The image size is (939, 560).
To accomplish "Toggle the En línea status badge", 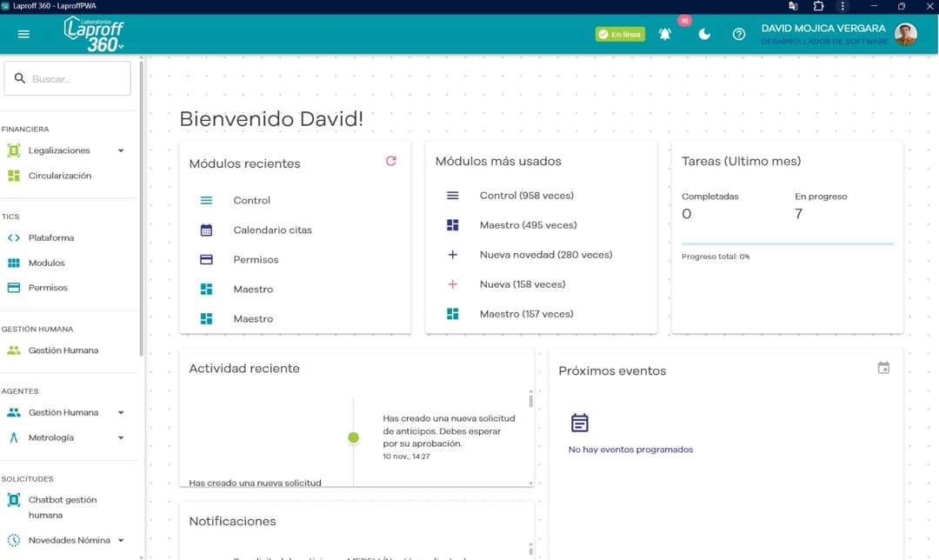I will (x=620, y=34).
